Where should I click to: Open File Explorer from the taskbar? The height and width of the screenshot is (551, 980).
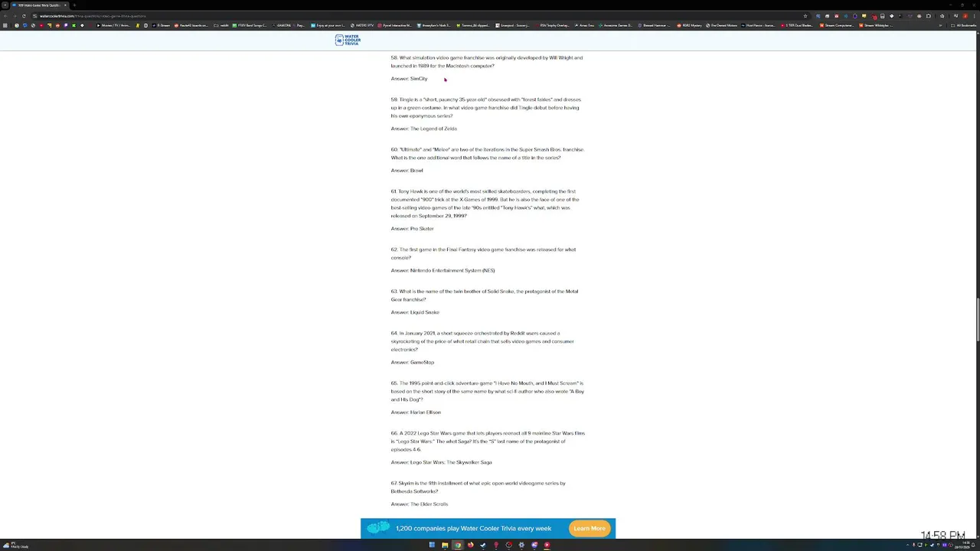[445, 545]
